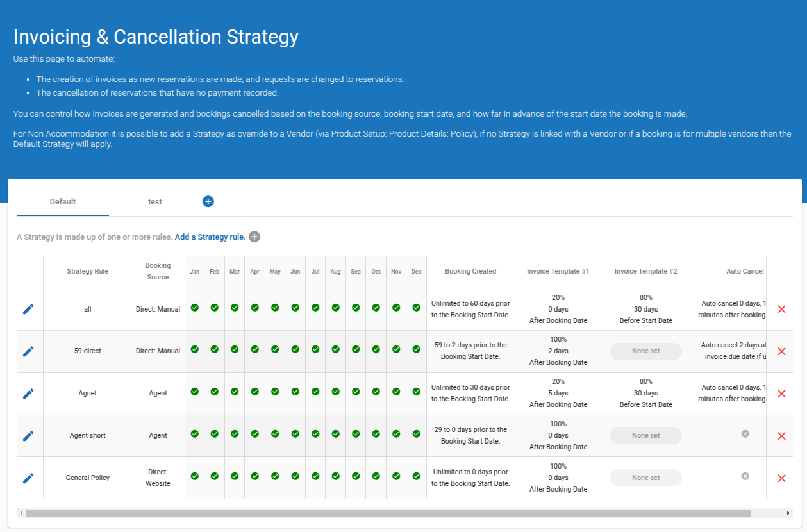Edit the Agent short rule via pencil icon

point(28,436)
